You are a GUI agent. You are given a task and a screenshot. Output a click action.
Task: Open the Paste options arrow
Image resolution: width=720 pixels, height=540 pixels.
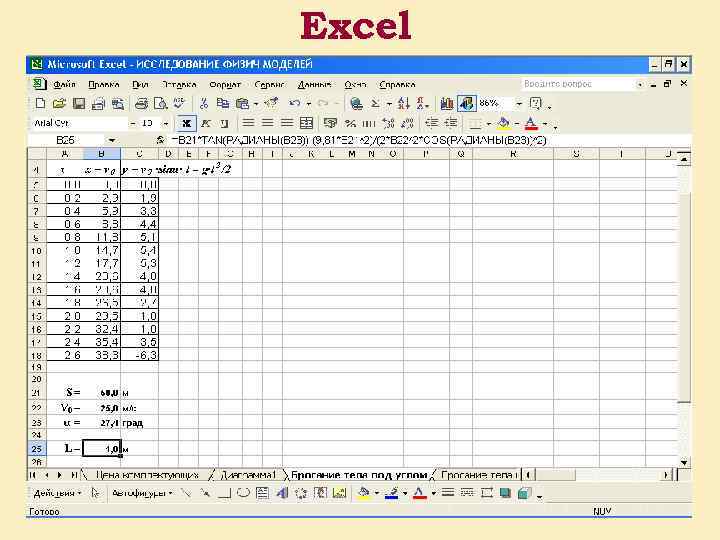256,104
